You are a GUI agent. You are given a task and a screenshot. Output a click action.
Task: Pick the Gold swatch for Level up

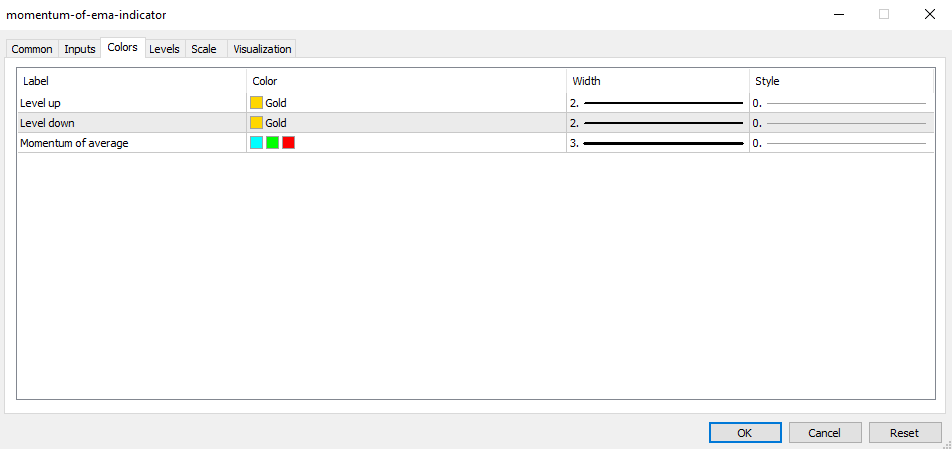(256, 103)
